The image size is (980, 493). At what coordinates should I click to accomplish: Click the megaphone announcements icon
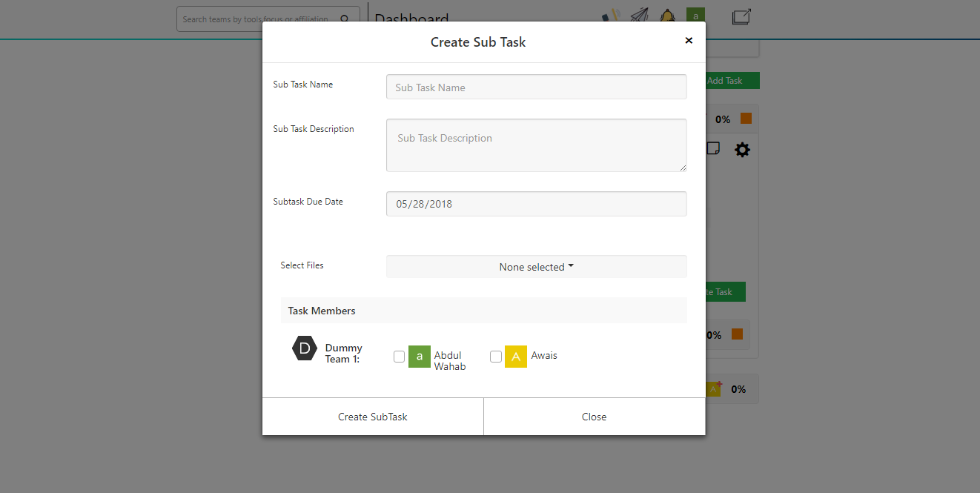[x=610, y=15]
